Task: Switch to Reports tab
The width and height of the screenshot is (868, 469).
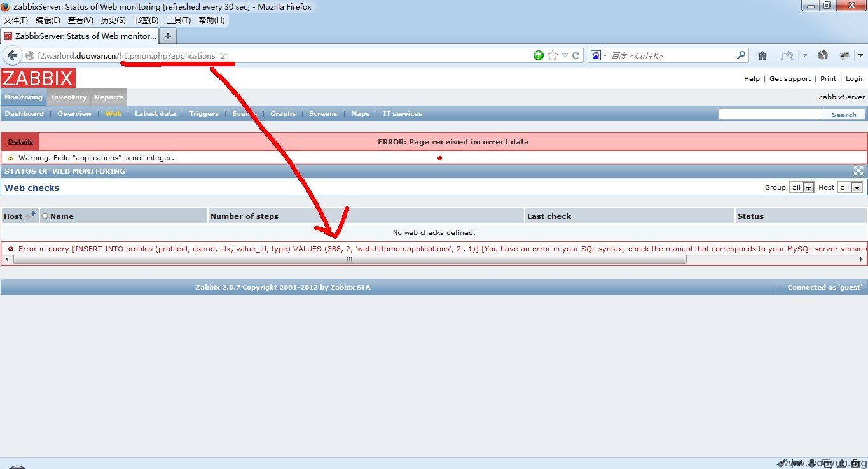Action: pyautogui.click(x=109, y=97)
